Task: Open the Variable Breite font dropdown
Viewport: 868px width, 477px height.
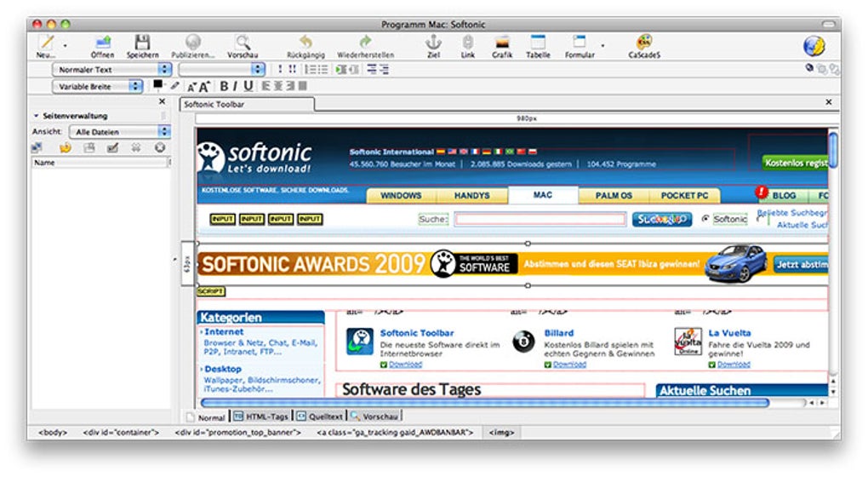Action: tap(97, 86)
